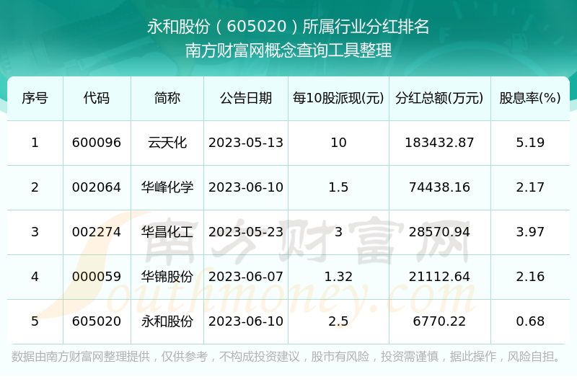This screenshot has width=577, height=392.
Task: Click dividend yield 5.19
Action: pos(530,143)
